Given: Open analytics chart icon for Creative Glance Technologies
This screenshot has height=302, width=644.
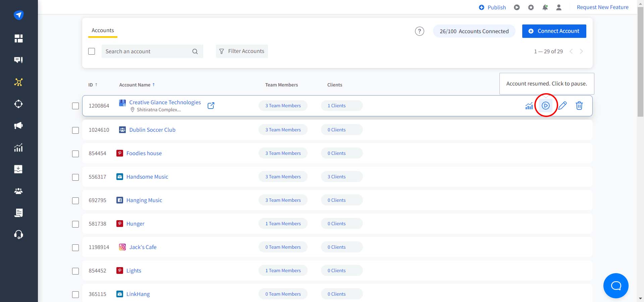Looking at the screenshot, I should tap(529, 106).
